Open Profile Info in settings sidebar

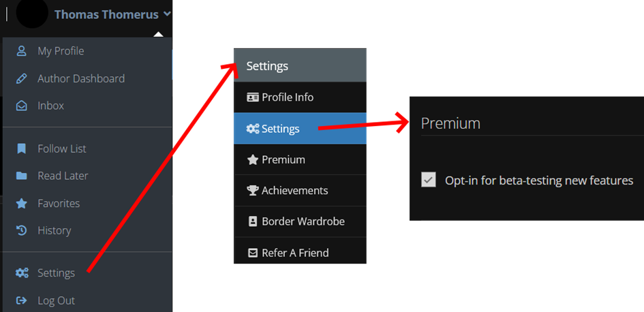click(300, 97)
